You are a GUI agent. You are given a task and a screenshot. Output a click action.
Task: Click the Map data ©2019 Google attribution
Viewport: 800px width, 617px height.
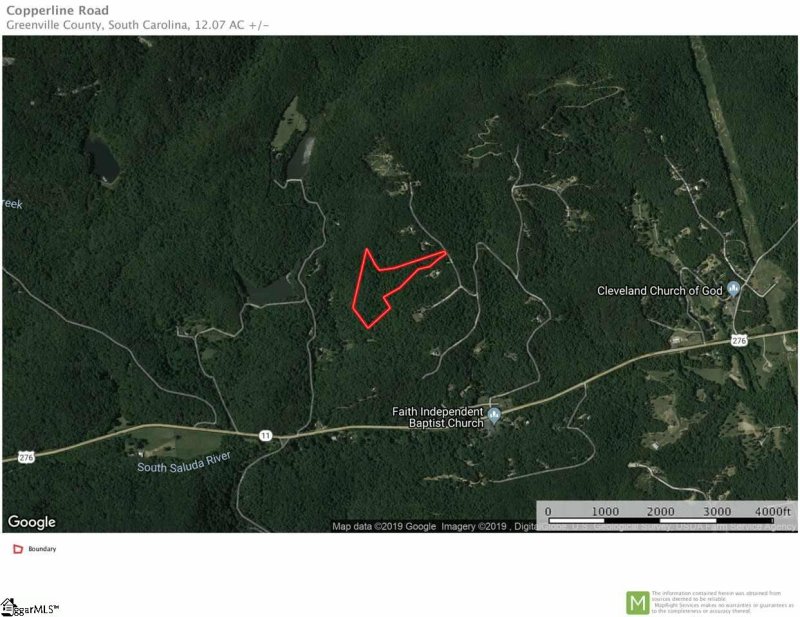[x=384, y=526]
